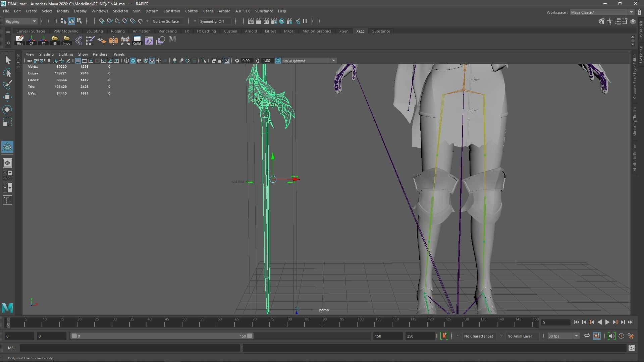Play the animation forwards
644x362 pixels.
point(607,322)
